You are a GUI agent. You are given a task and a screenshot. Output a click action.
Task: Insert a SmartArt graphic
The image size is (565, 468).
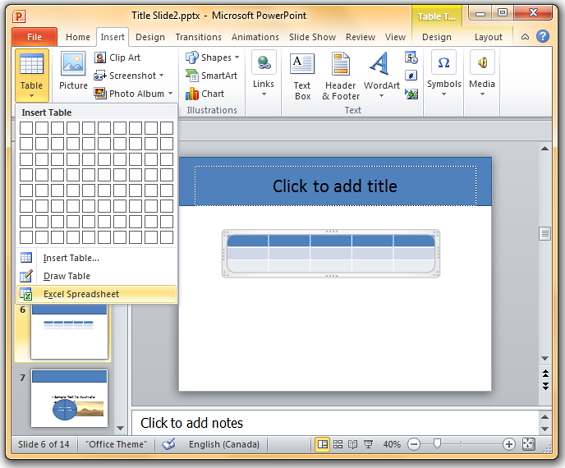pos(211,76)
